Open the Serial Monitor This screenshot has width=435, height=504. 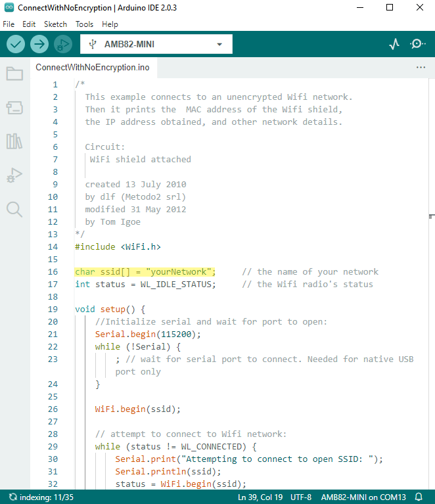tap(417, 44)
